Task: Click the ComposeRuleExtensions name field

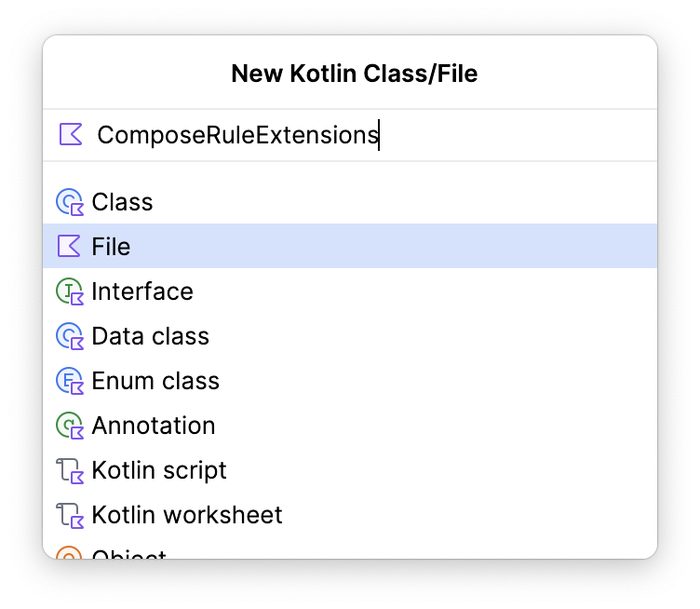Action: (x=279, y=135)
